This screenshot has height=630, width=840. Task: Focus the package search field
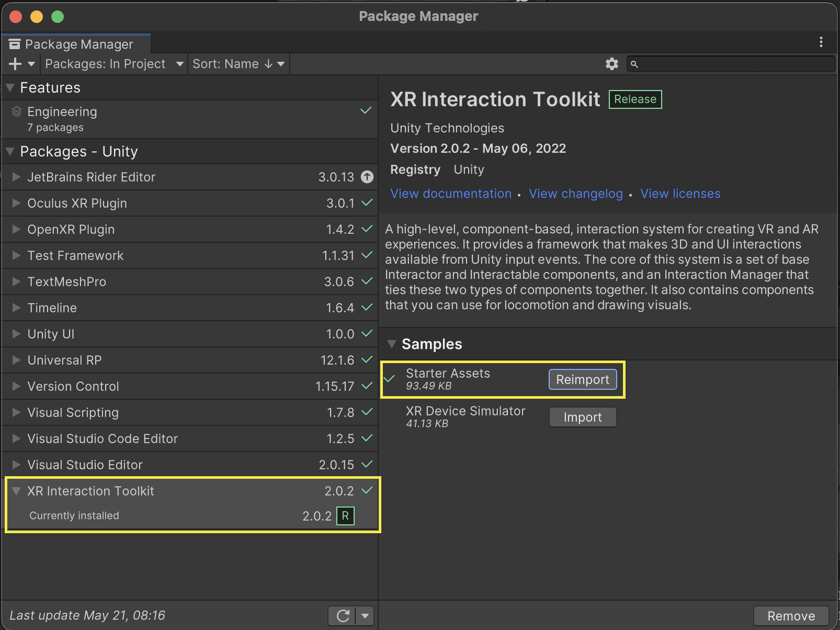731,64
